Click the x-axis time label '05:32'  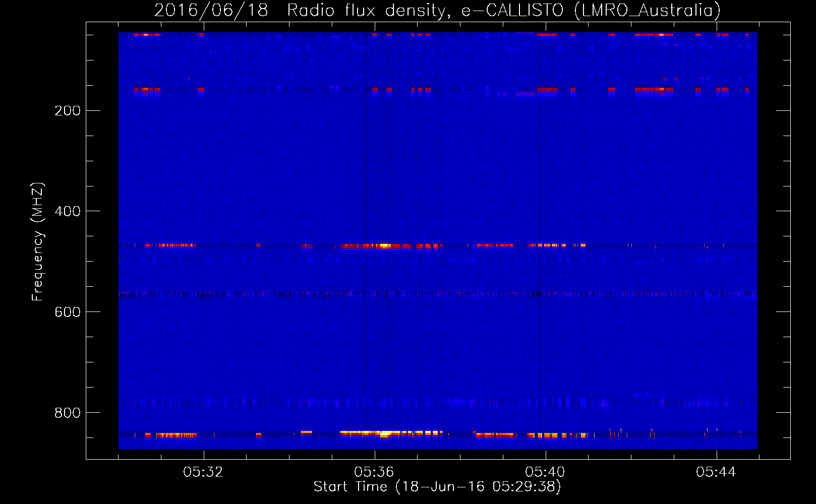point(203,472)
